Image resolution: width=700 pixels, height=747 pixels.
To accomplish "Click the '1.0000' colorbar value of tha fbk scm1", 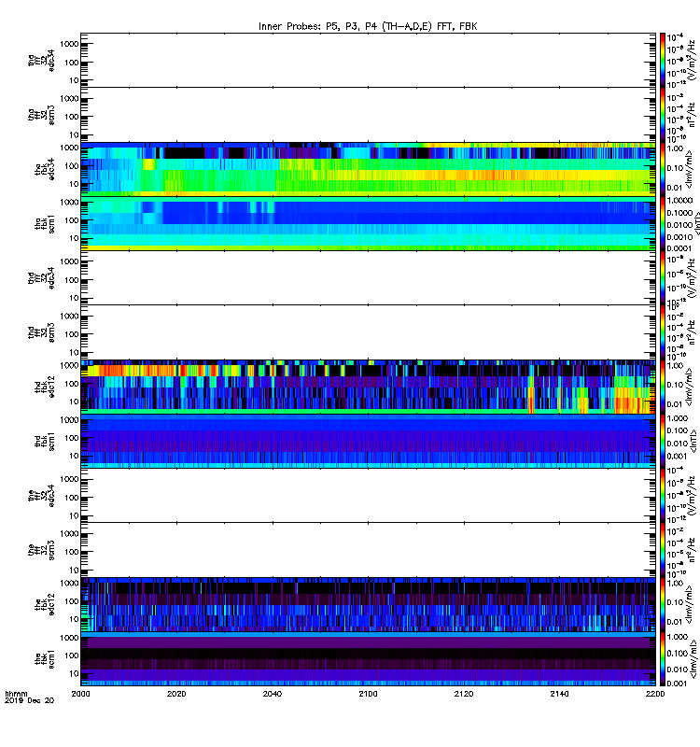I will 679,201.
